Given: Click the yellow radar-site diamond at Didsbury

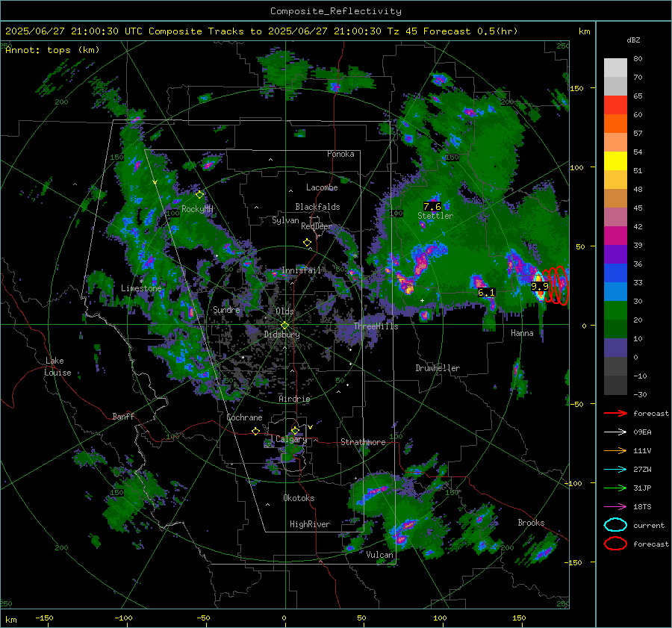Looking at the screenshot, I should tap(284, 326).
